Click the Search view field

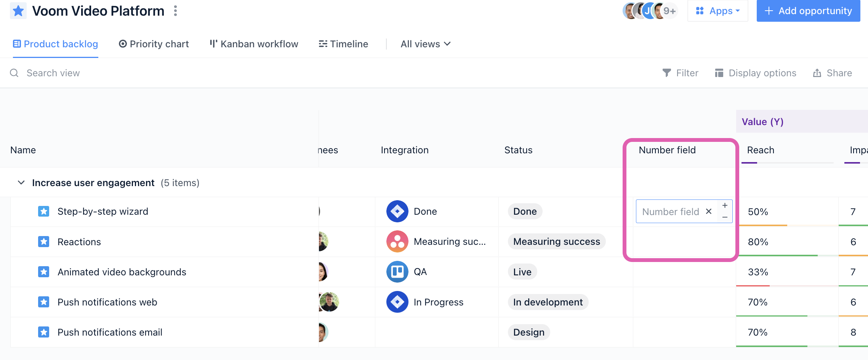coord(53,73)
